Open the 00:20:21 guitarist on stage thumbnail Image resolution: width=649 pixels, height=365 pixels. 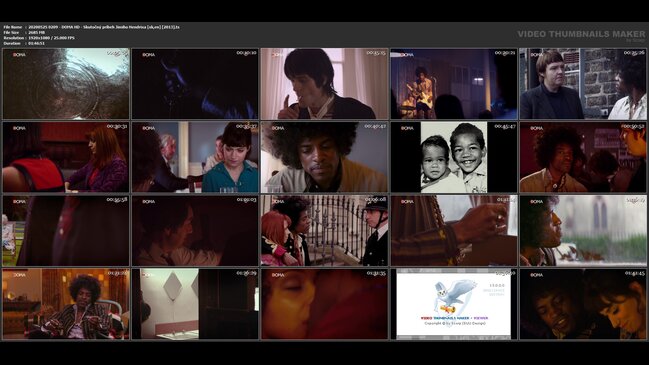[454, 84]
